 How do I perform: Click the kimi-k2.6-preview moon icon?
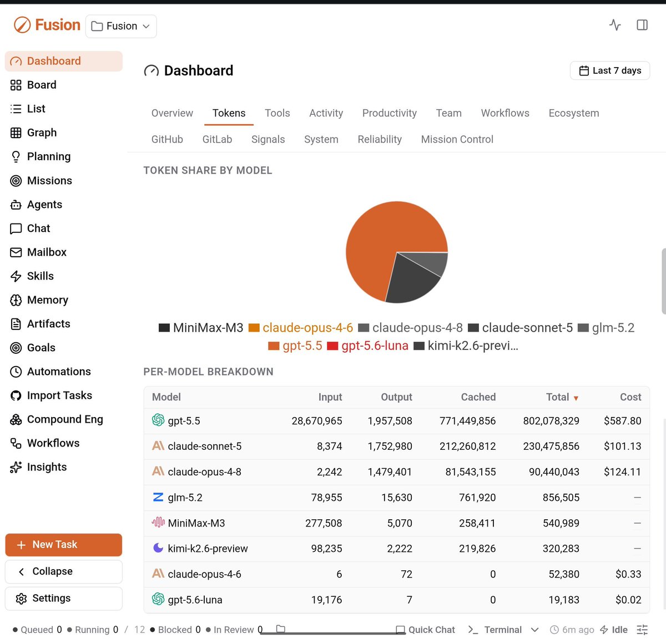[158, 548]
